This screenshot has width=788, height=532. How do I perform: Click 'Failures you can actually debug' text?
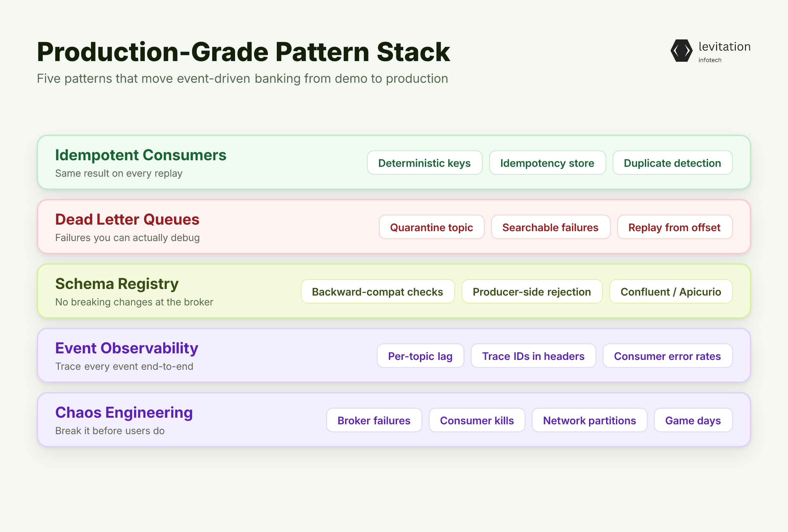(127, 238)
